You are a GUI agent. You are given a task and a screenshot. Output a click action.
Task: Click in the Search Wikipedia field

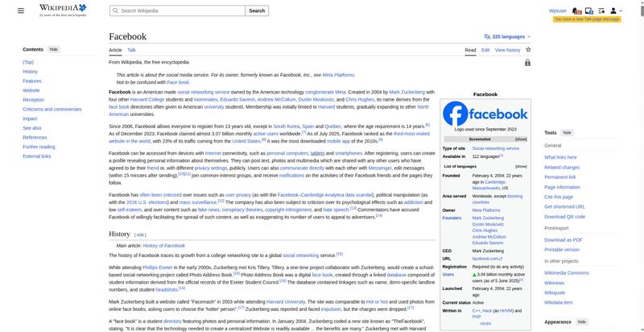point(177,11)
